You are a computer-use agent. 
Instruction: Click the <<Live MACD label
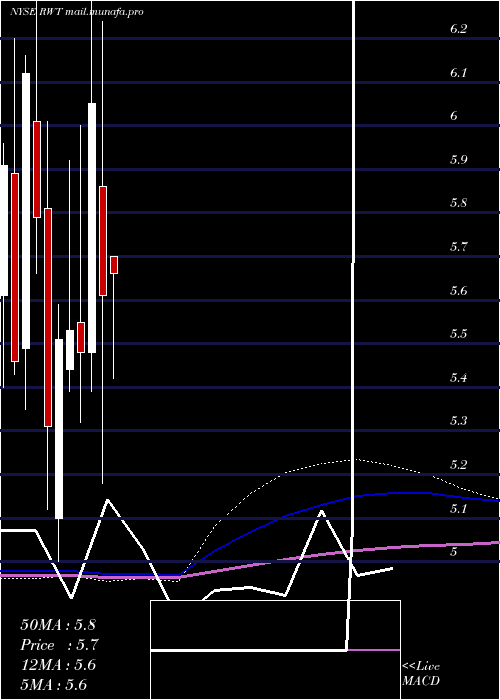[421, 674]
